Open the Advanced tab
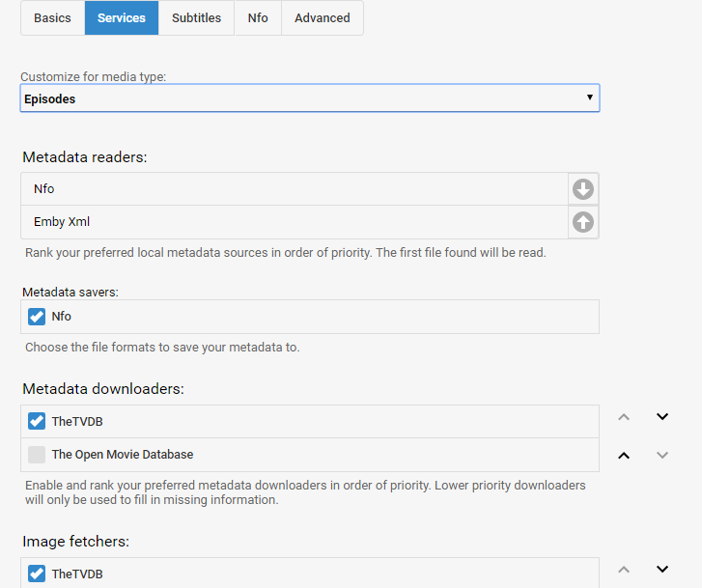 tap(322, 18)
